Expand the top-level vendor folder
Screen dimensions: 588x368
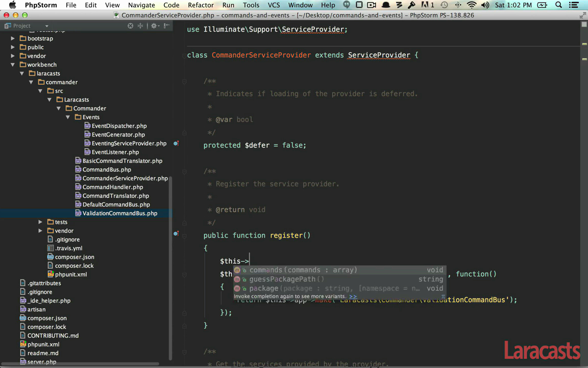(x=13, y=56)
